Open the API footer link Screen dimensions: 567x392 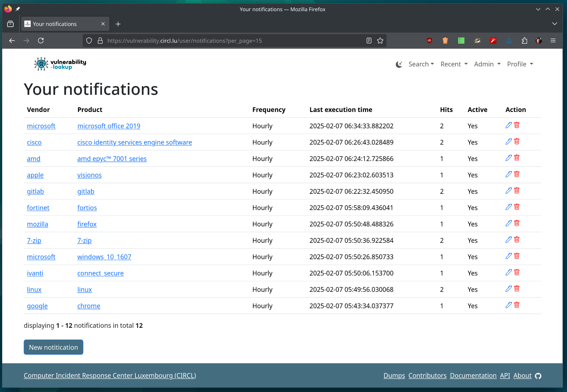[x=505, y=376]
